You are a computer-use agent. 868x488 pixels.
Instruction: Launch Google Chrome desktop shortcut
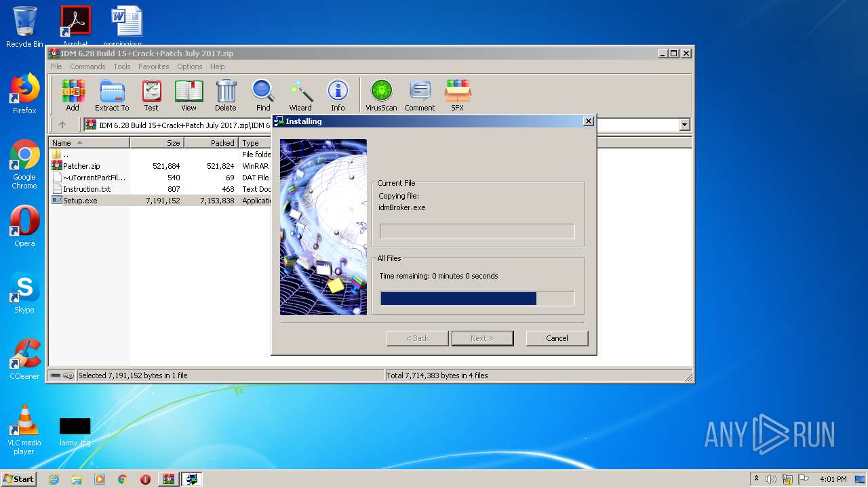24,164
